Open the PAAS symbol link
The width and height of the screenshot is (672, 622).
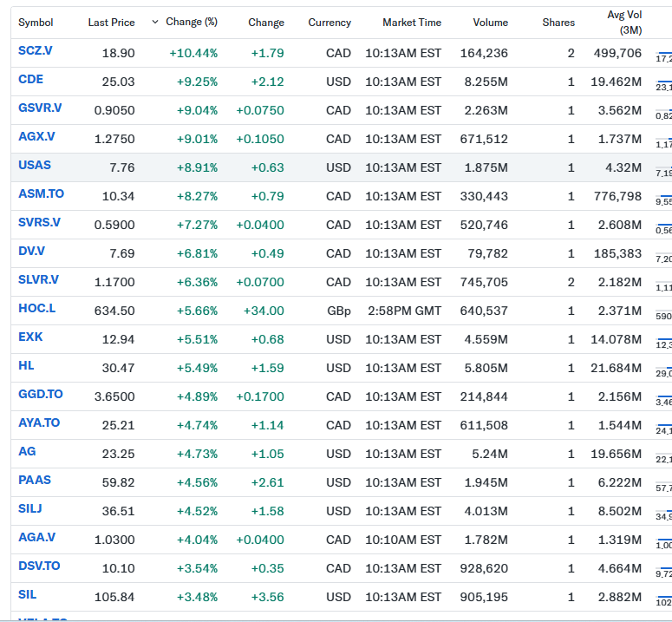(34, 480)
